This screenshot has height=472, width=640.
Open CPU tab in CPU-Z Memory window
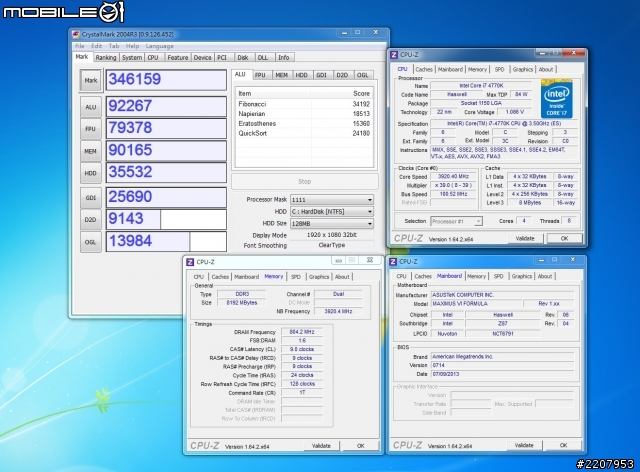click(199, 277)
